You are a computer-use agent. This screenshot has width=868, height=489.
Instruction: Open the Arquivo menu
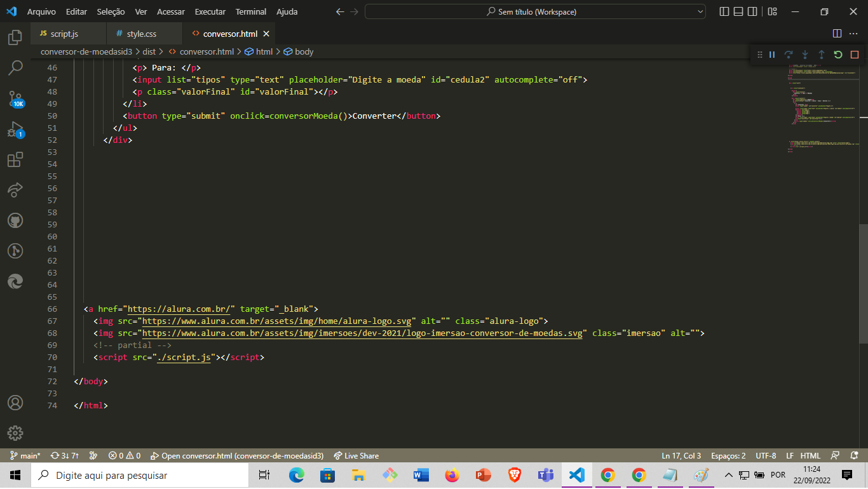coord(41,11)
